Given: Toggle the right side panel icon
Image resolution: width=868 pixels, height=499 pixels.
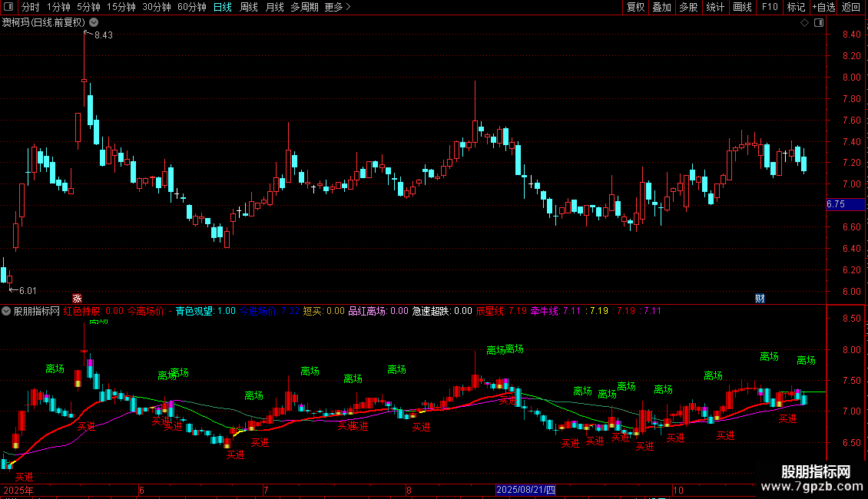Looking at the screenshot, I should pyautogui.click(x=819, y=23).
